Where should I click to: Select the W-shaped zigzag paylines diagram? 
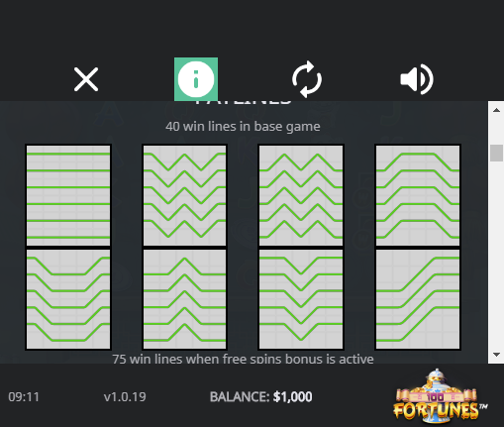pos(184,195)
